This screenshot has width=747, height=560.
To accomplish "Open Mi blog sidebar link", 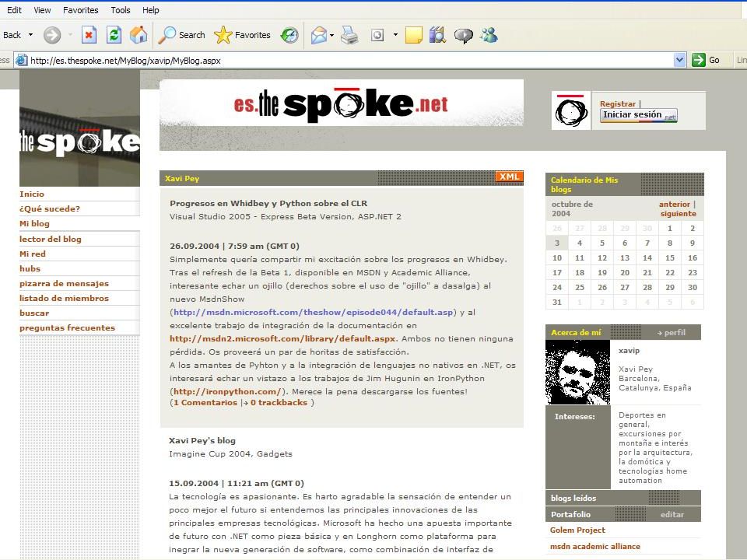I will coord(34,223).
